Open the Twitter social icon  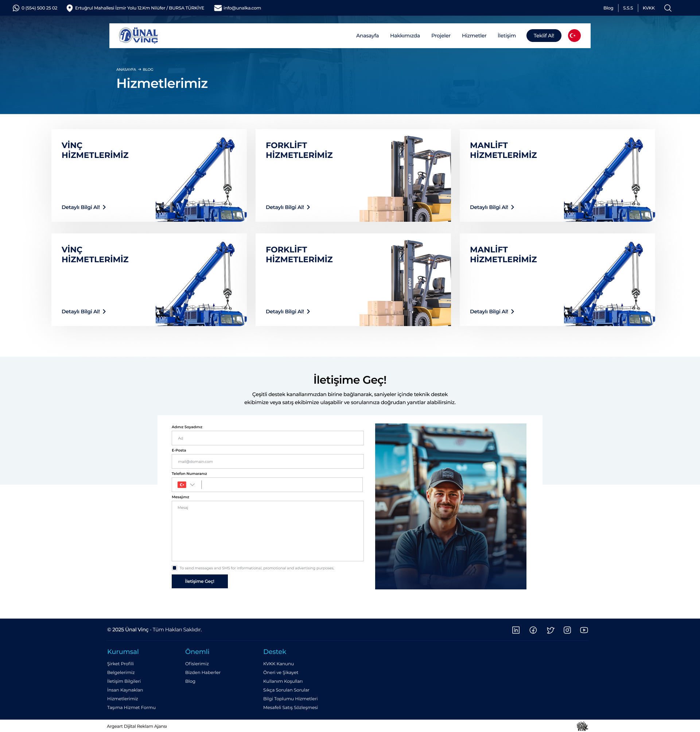[551, 630]
